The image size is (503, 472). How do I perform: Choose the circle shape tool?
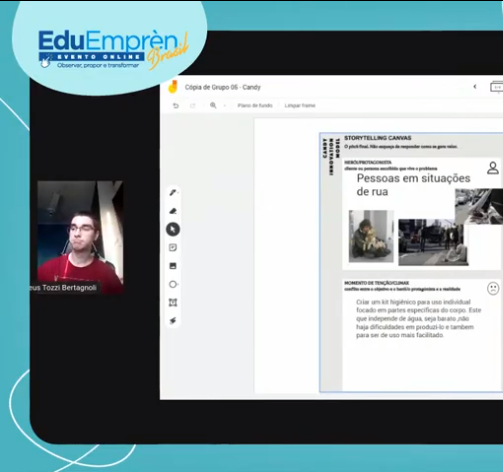click(x=173, y=284)
